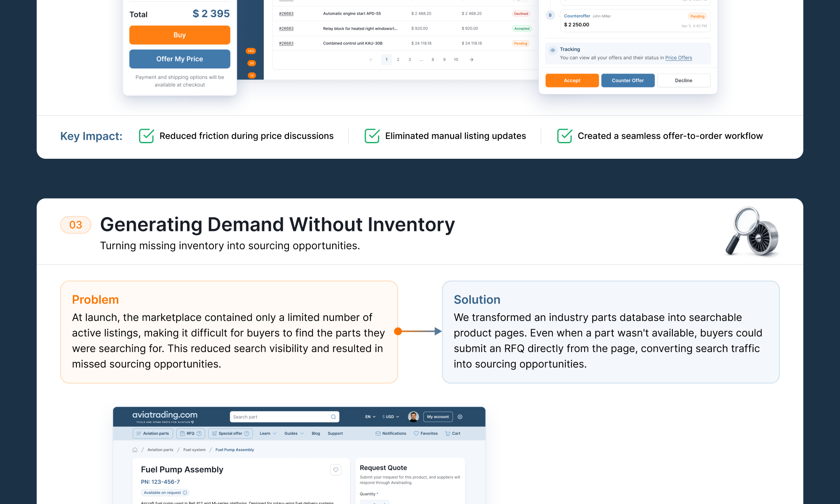Viewport: 840px width, 504px height.
Task: Expand the Guides menu dropdown
Action: [x=294, y=433]
